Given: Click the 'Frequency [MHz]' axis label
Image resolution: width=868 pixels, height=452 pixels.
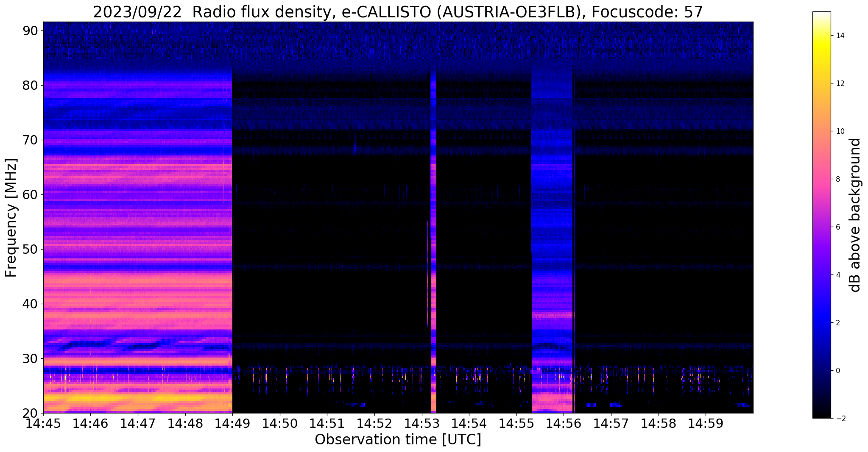Looking at the screenshot, I should pos(11,218).
